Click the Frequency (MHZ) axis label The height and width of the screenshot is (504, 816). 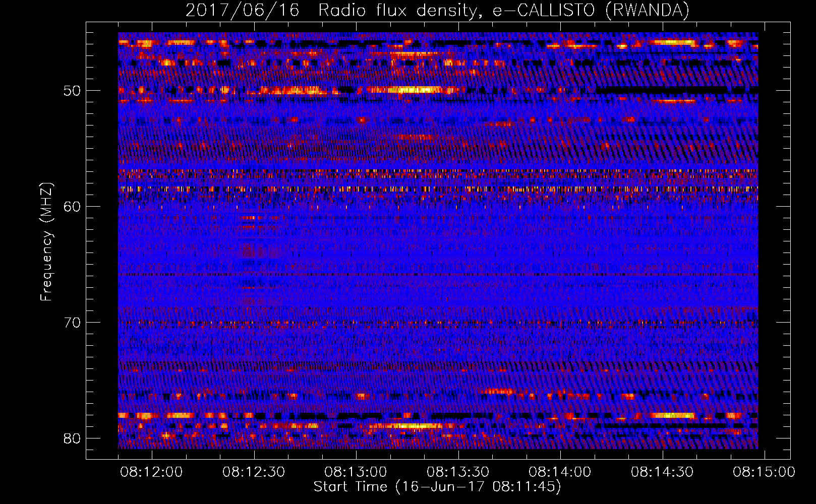(x=46, y=242)
